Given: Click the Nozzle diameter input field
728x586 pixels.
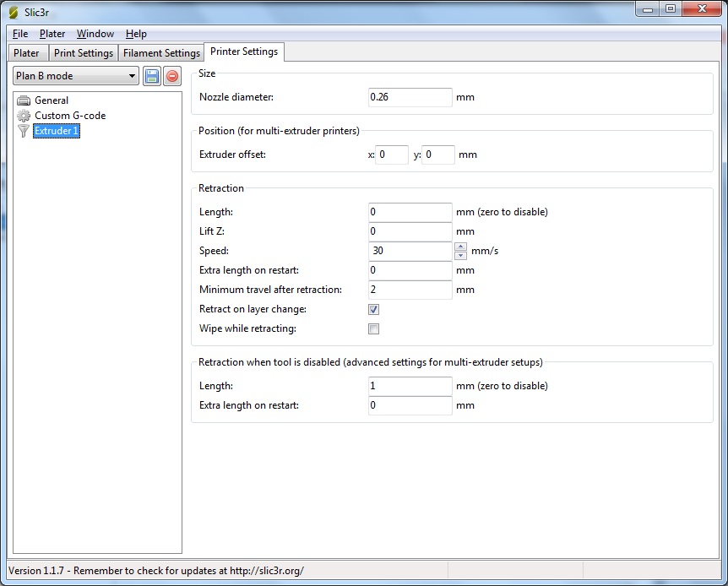Looking at the screenshot, I should (x=410, y=97).
